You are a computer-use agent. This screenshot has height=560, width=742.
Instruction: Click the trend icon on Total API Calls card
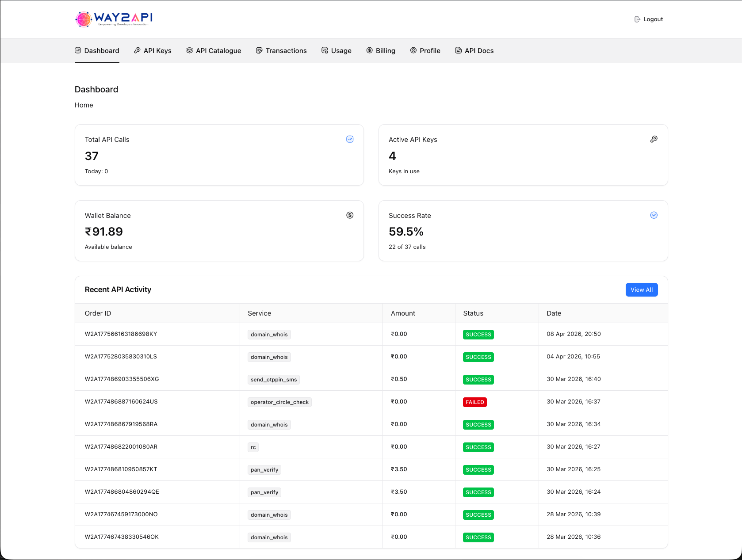pyautogui.click(x=350, y=139)
